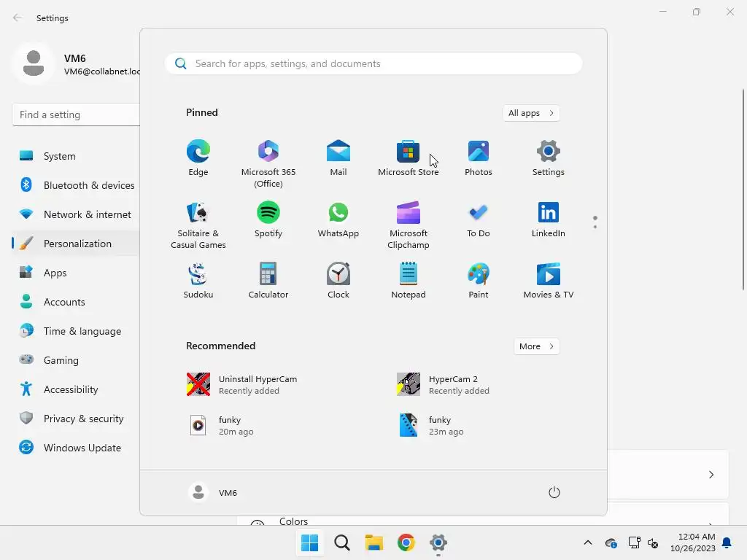
Task: Open network status tray icon
Action: 634,542
